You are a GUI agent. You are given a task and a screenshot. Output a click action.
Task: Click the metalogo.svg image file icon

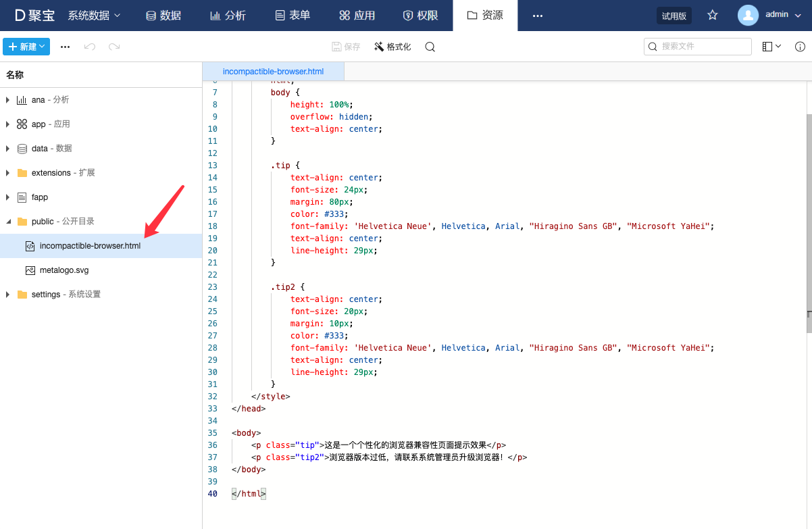point(30,270)
